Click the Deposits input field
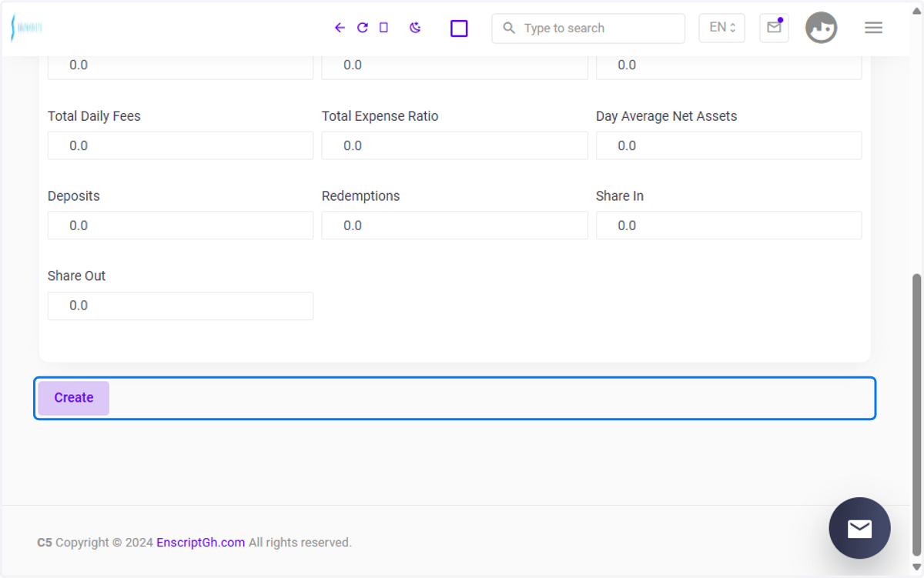This screenshot has width=924, height=578. tap(180, 226)
